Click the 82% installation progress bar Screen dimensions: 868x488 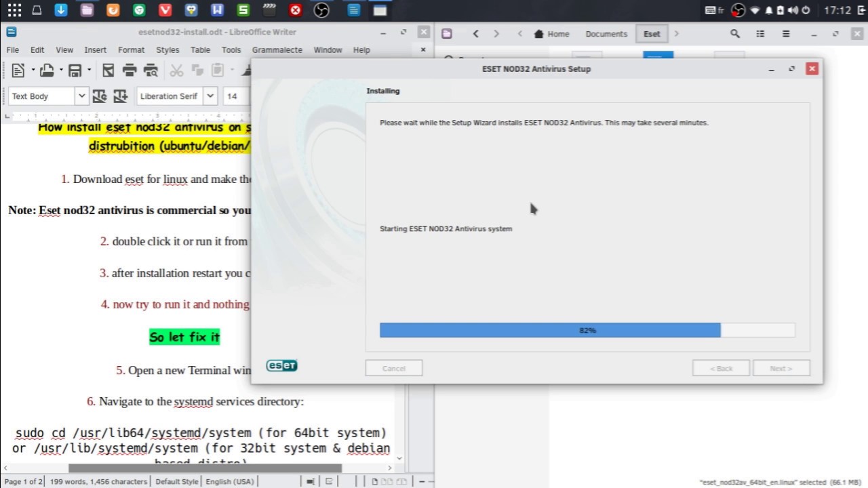coord(587,330)
